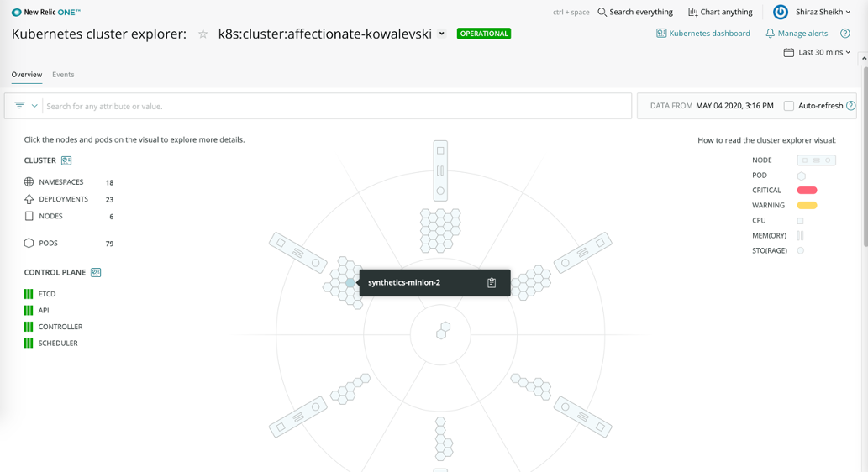
Task: Open Manage alerts
Action: (x=797, y=34)
